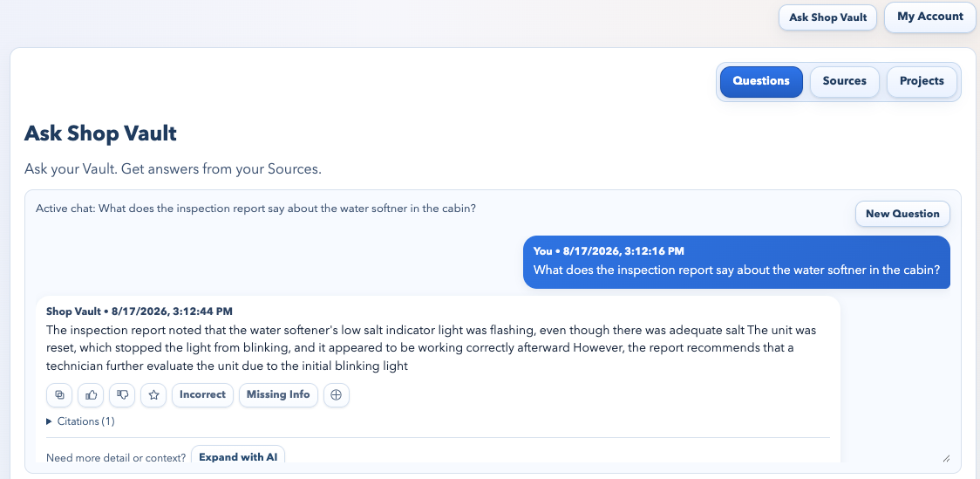The height and width of the screenshot is (479, 980).
Task: Give the answer a thumbs up
Action: (91, 394)
